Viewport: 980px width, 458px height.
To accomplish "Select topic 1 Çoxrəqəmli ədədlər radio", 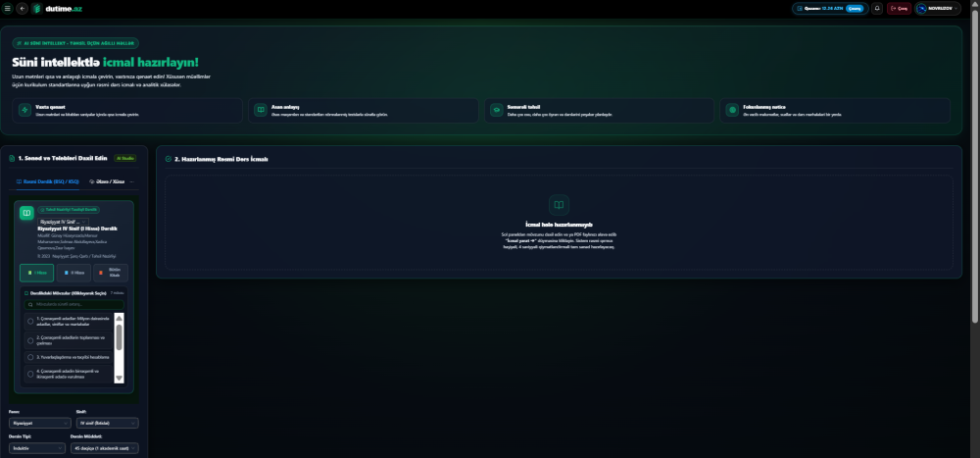I will pos(30,321).
